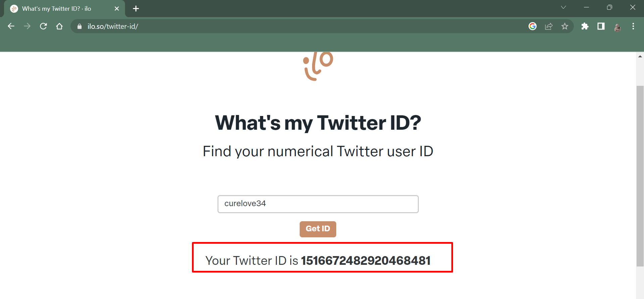Focus the username field containing curelove34
The height and width of the screenshot is (299, 644).
point(318,204)
